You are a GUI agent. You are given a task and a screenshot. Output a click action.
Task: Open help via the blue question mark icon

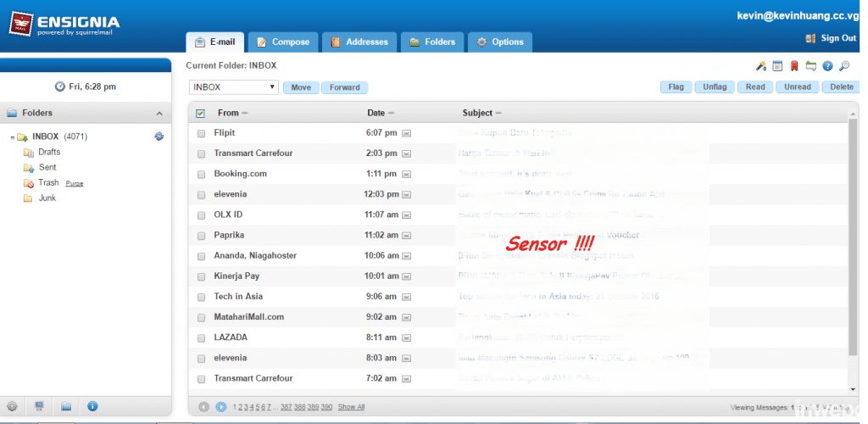click(827, 66)
